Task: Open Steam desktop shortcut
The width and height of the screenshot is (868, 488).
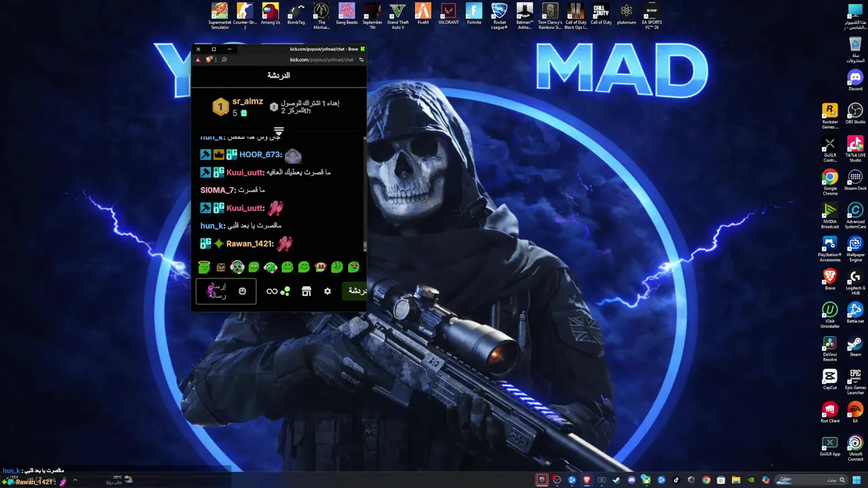Action: click(x=855, y=346)
